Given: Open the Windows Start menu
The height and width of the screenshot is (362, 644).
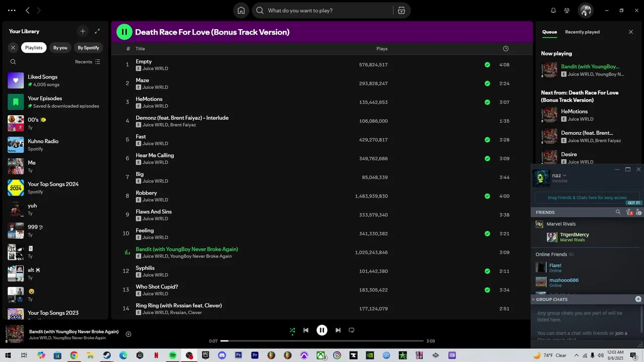Looking at the screenshot, I should (8, 355).
